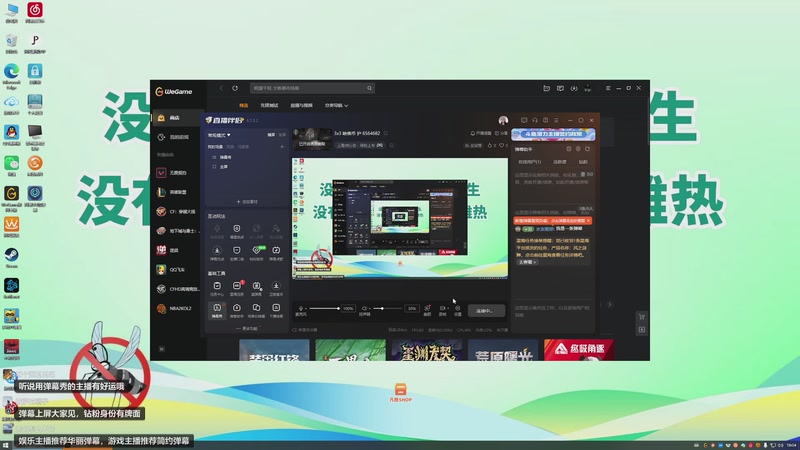
Task: Click the speaker 30% value box
Action: point(412,309)
